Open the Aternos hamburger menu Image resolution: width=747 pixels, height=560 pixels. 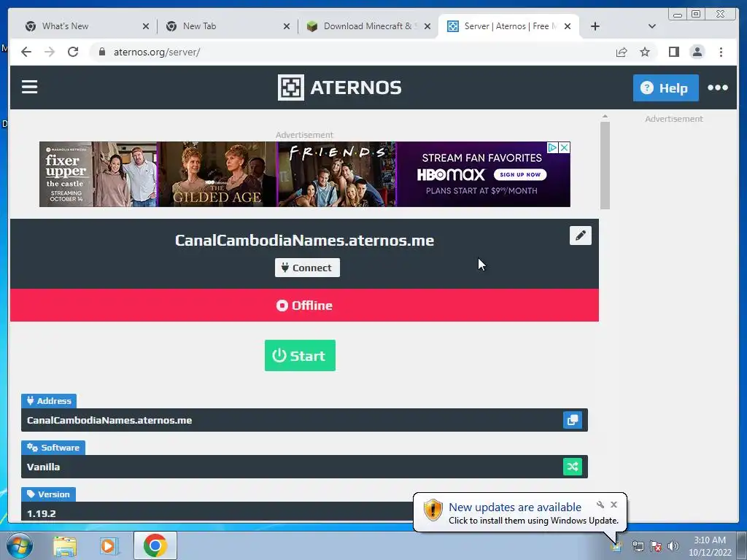point(29,87)
